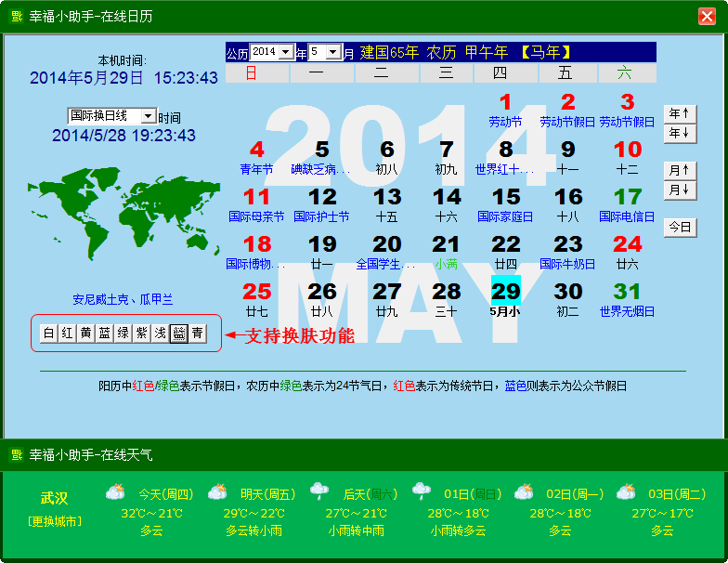728x563 pixels.
Task: Expand the 国际换日线 timezone dropdown
Action: (149, 115)
